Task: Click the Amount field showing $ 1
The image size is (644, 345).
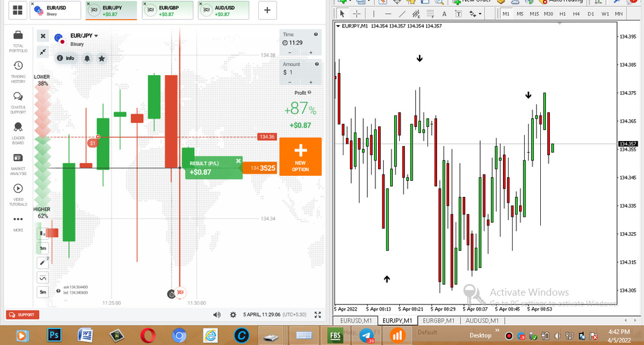Action: pos(301,72)
